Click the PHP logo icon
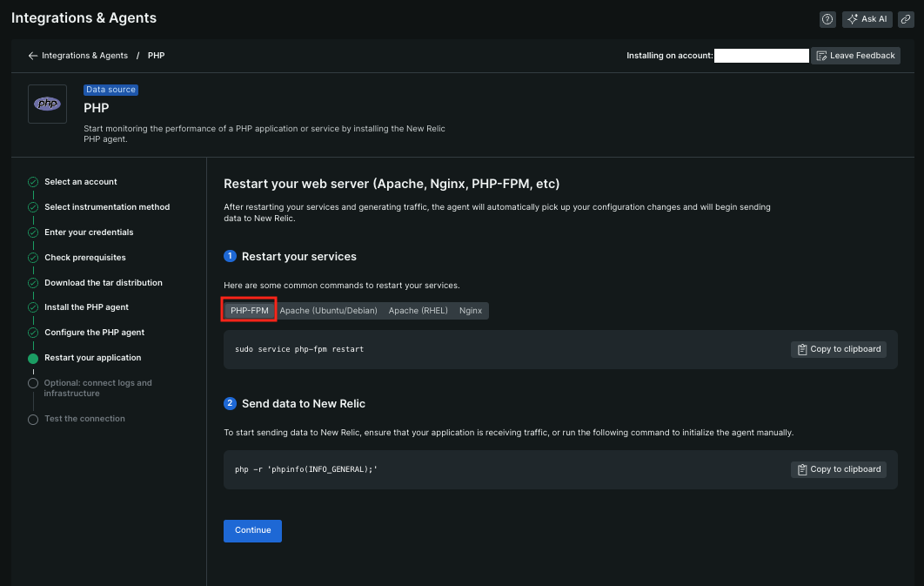This screenshot has width=924, height=586. [47, 104]
